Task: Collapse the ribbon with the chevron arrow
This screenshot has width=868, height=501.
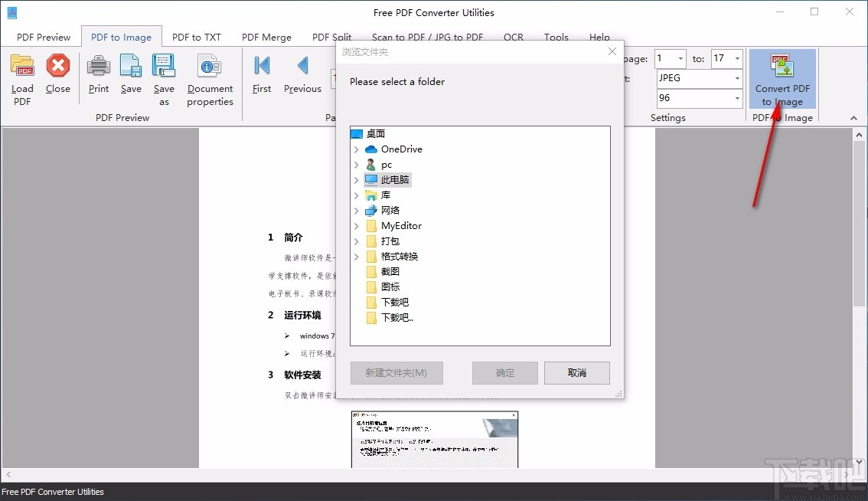Action: coord(852,118)
